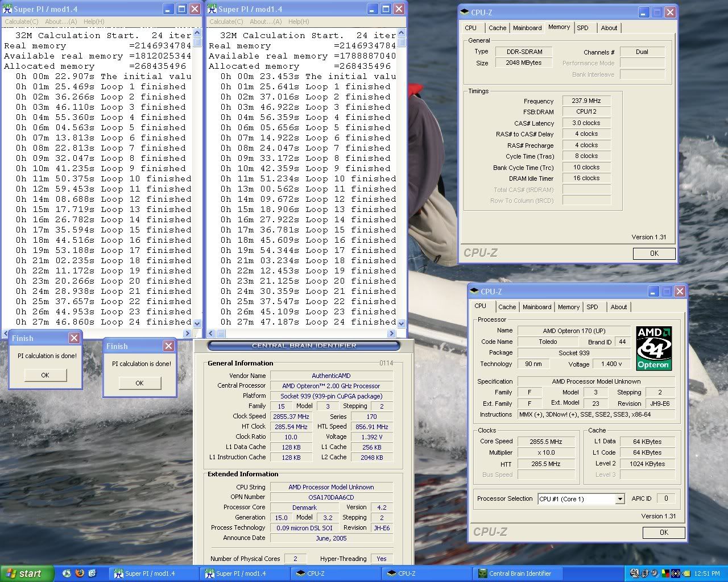
Task: Click the Name field AMD Opteron 170 (UP)
Action: [574, 331]
